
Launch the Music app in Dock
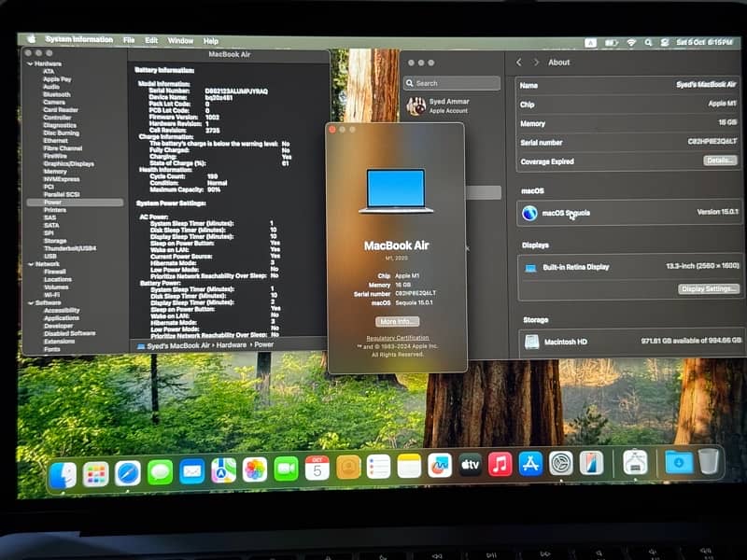pyautogui.click(x=500, y=464)
